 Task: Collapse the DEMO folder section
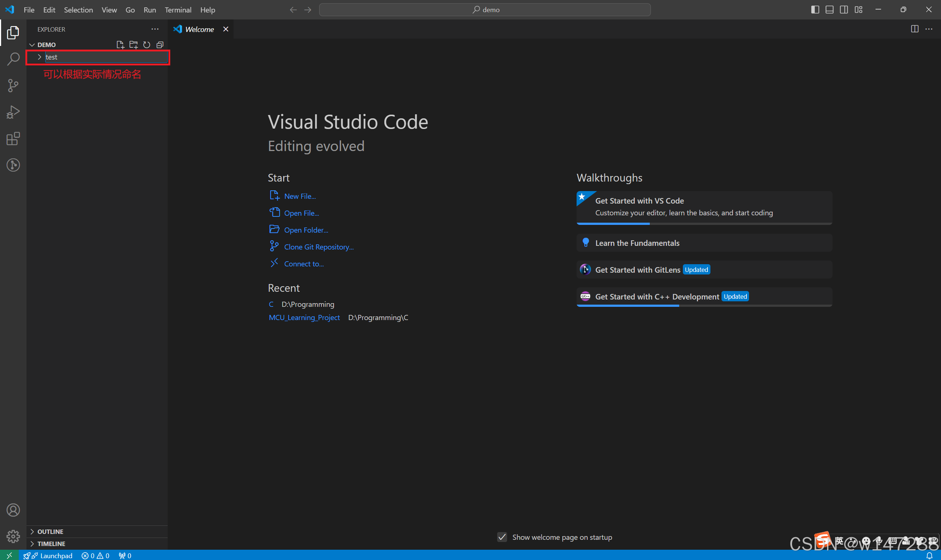(46, 44)
